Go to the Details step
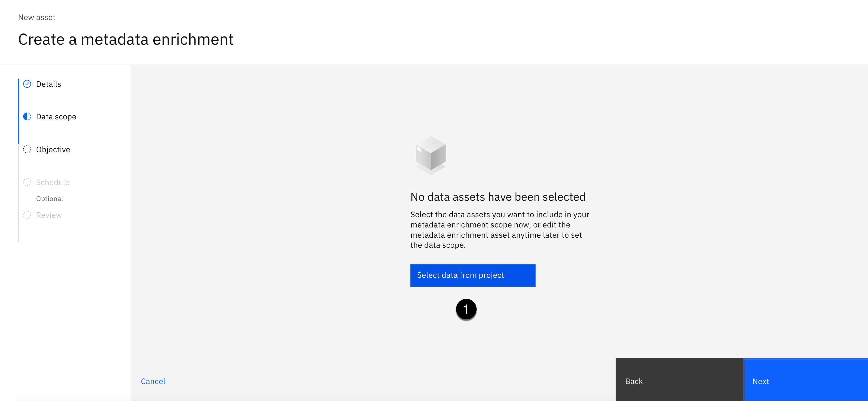 48,84
